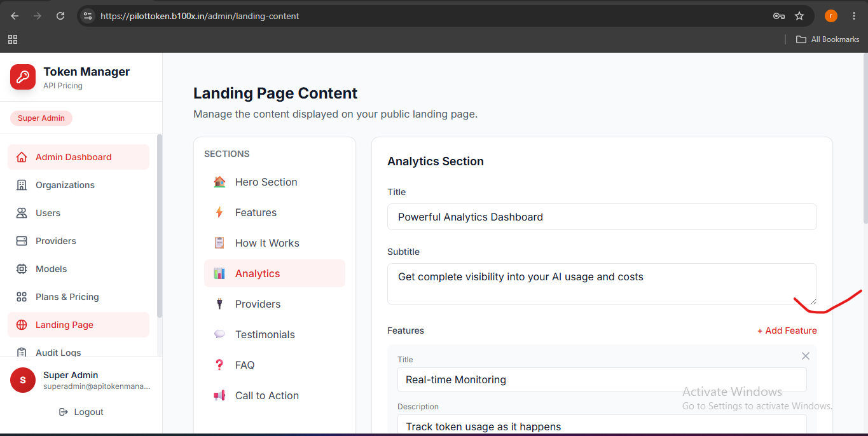Click the Providers plug icon in sections
The height and width of the screenshot is (436, 868).
tap(219, 304)
